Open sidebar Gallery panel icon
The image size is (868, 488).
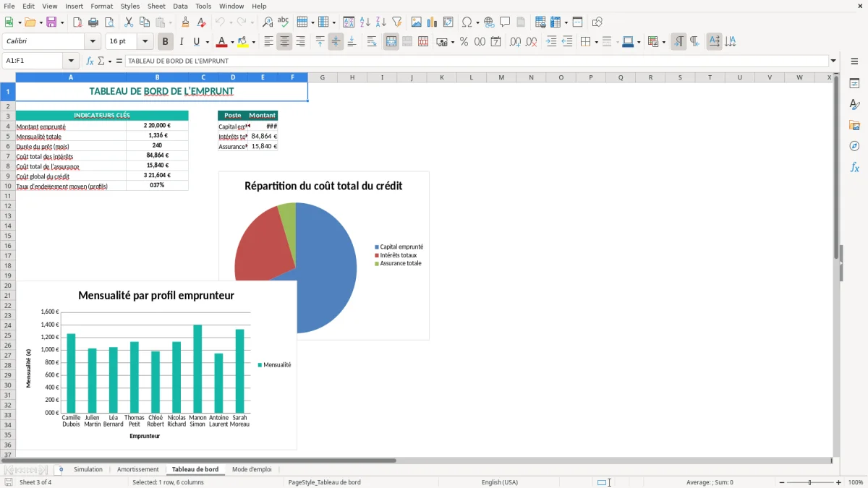click(854, 126)
